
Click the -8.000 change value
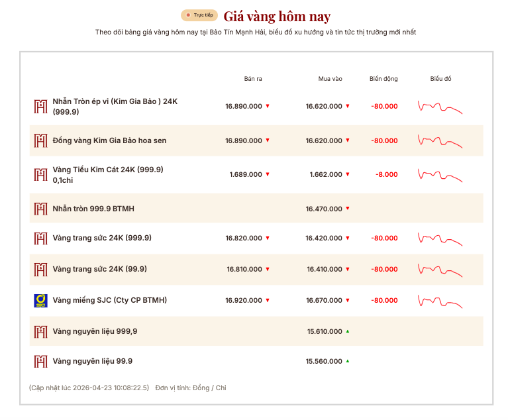click(x=386, y=174)
